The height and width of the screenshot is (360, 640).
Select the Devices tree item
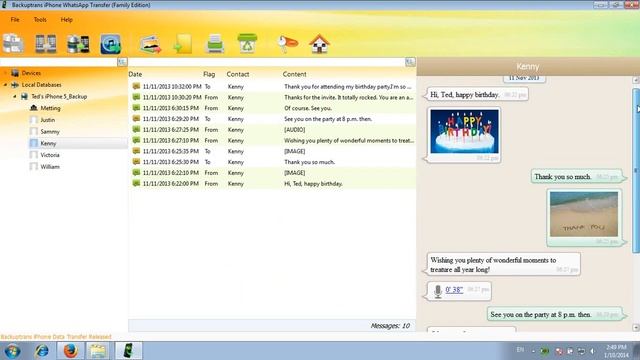(31, 73)
